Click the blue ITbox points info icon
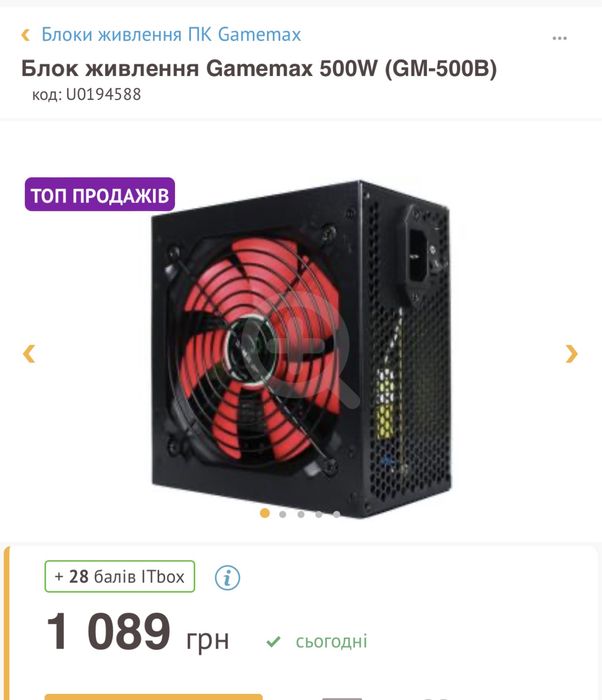This screenshot has height=700, width=602. coord(227,577)
